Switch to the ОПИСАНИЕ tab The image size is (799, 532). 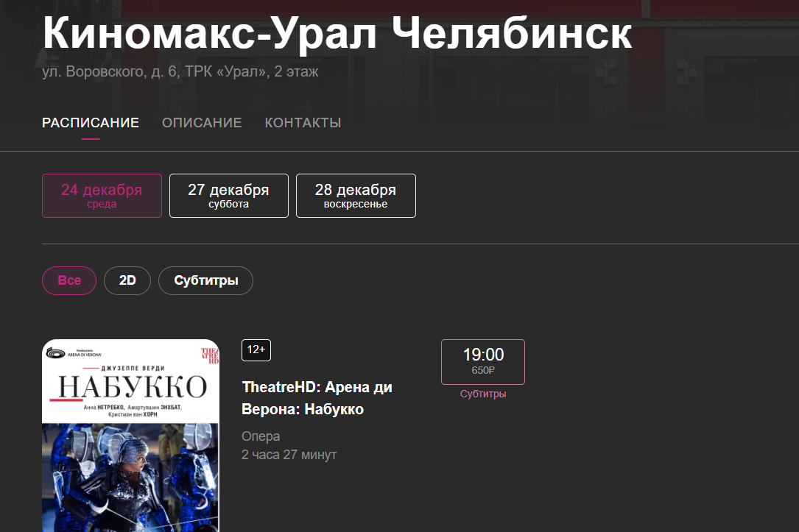(202, 123)
